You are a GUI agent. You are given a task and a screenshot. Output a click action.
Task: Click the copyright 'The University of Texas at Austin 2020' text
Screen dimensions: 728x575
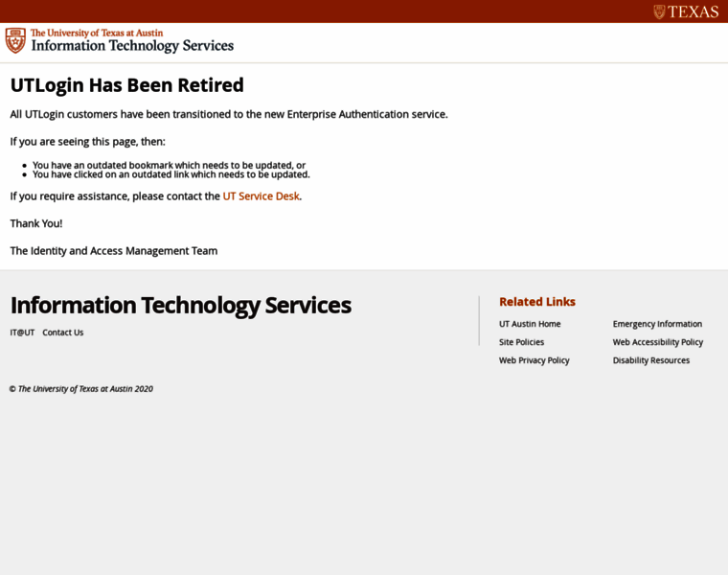[x=81, y=389]
